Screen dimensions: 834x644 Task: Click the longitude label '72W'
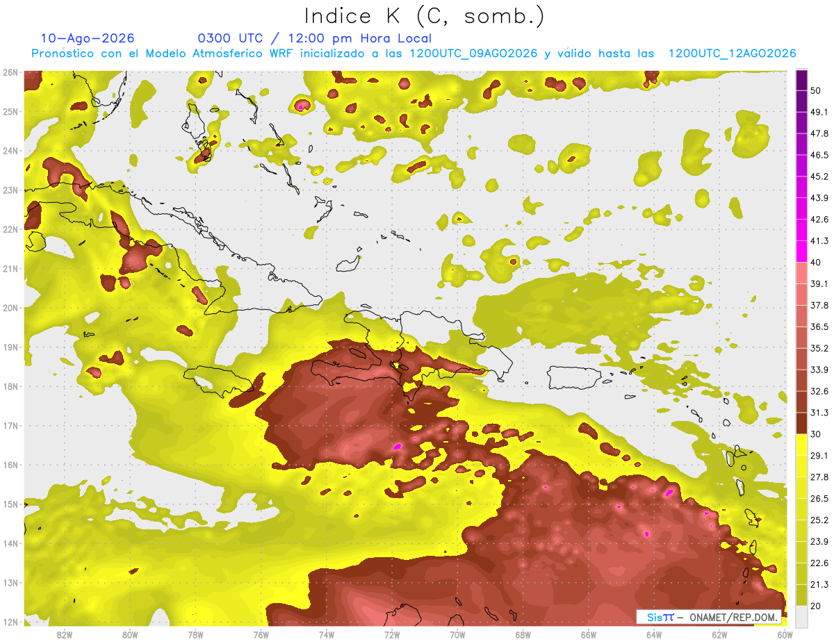pos(392,634)
